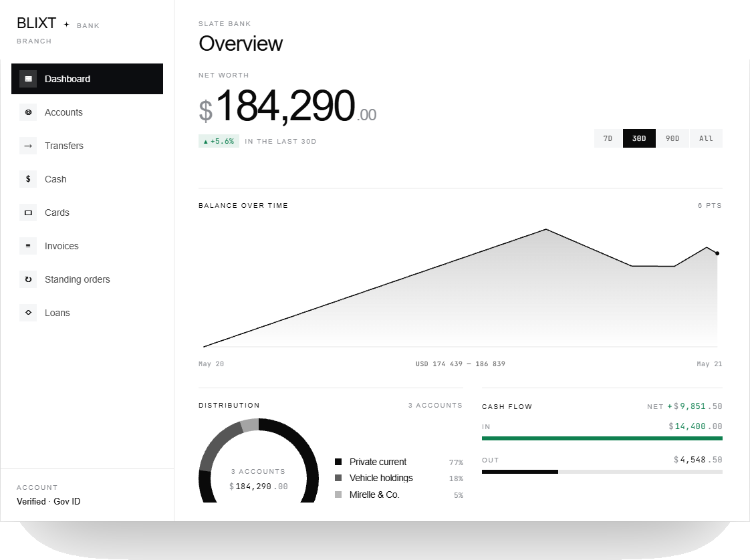Click the Cards rectangle icon
The height and width of the screenshot is (560, 750).
pos(28,213)
